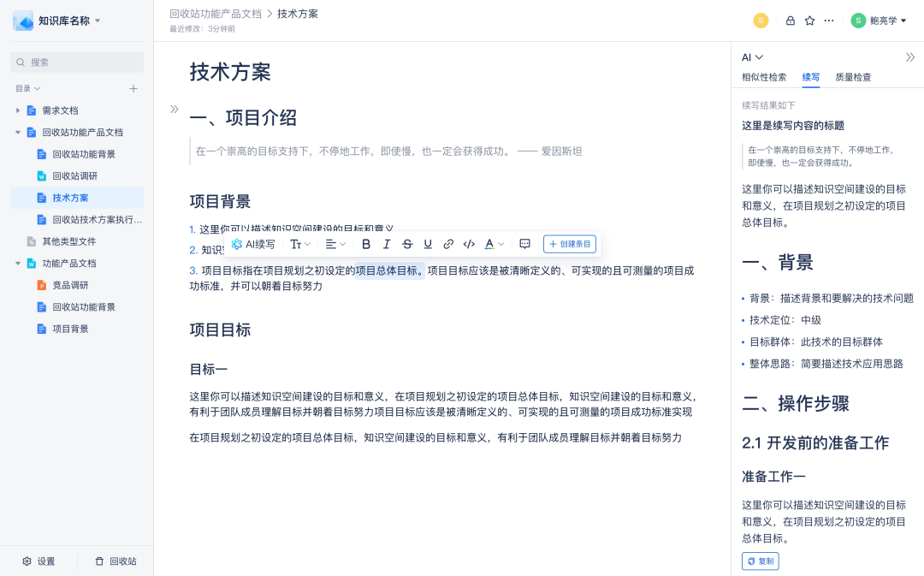Apply italic to selected text
This screenshot has width=924, height=576.
pos(387,244)
